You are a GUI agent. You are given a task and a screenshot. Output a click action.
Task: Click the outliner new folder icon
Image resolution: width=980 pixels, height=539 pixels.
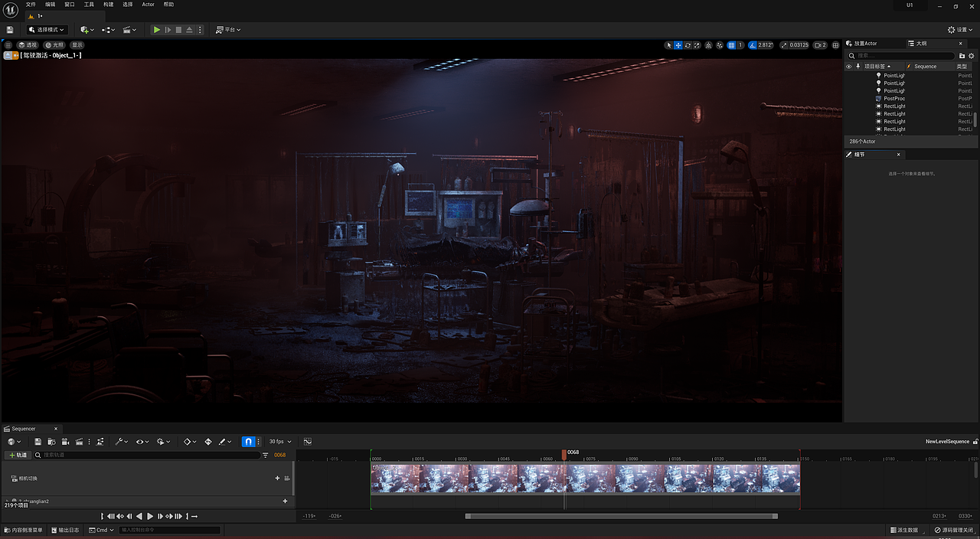962,55
